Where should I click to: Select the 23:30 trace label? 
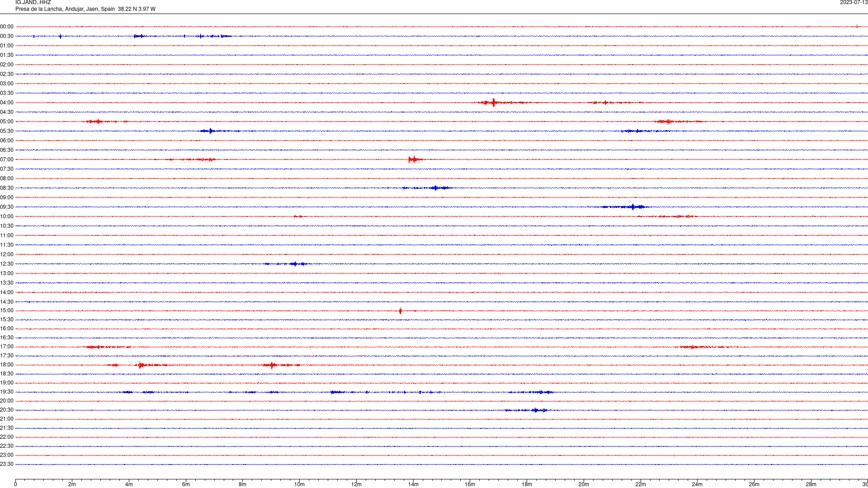[7, 464]
